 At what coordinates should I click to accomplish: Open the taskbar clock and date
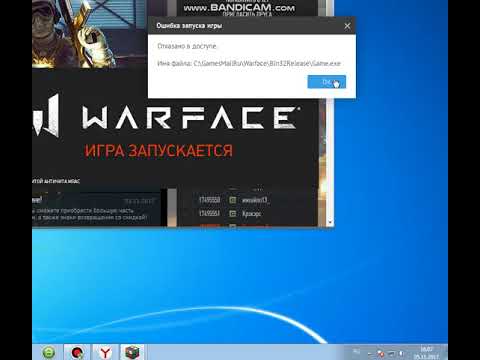point(426,353)
